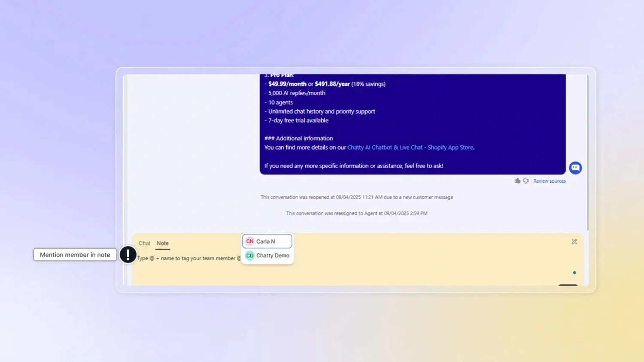The image size is (644, 362).
Task: Click the thumbs down feedback icon
Action: (x=526, y=181)
